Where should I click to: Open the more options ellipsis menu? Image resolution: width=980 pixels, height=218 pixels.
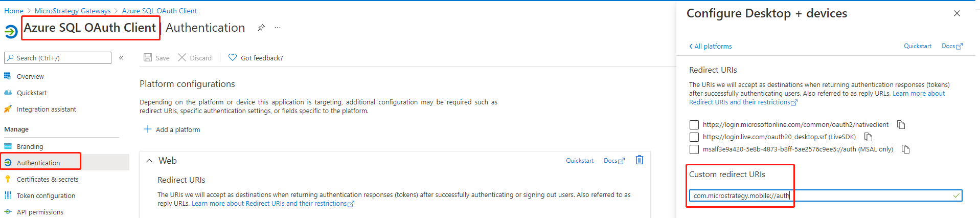[278, 28]
